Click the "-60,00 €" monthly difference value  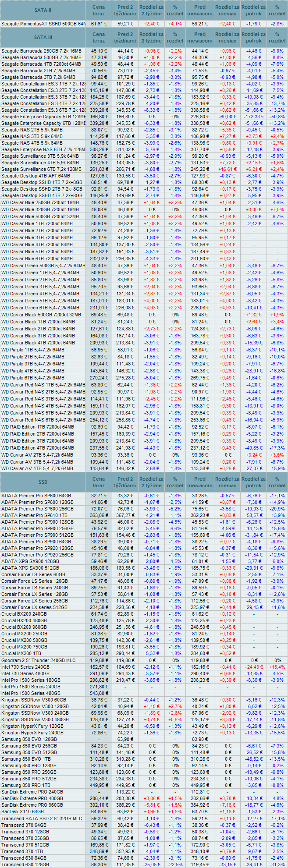click(x=227, y=117)
